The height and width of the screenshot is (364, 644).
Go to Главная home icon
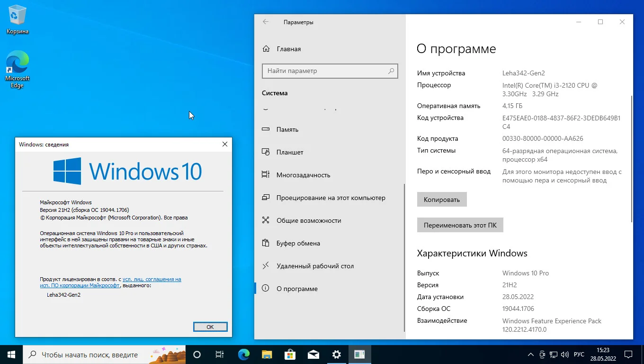pos(266,49)
